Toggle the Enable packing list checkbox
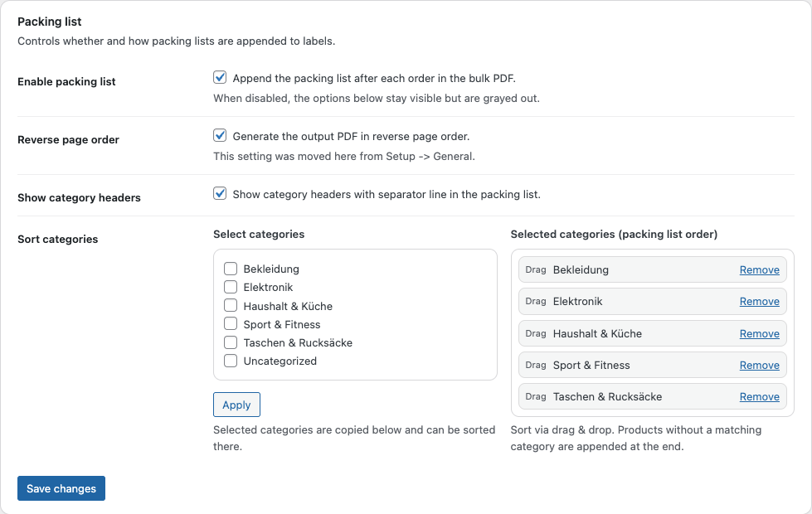This screenshot has height=514, width=812. pyautogui.click(x=220, y=78)
